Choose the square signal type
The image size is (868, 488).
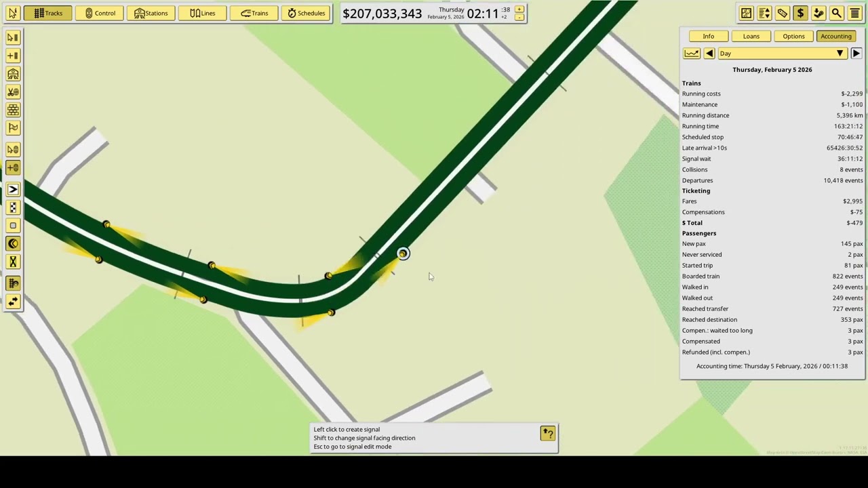(13, 226)
